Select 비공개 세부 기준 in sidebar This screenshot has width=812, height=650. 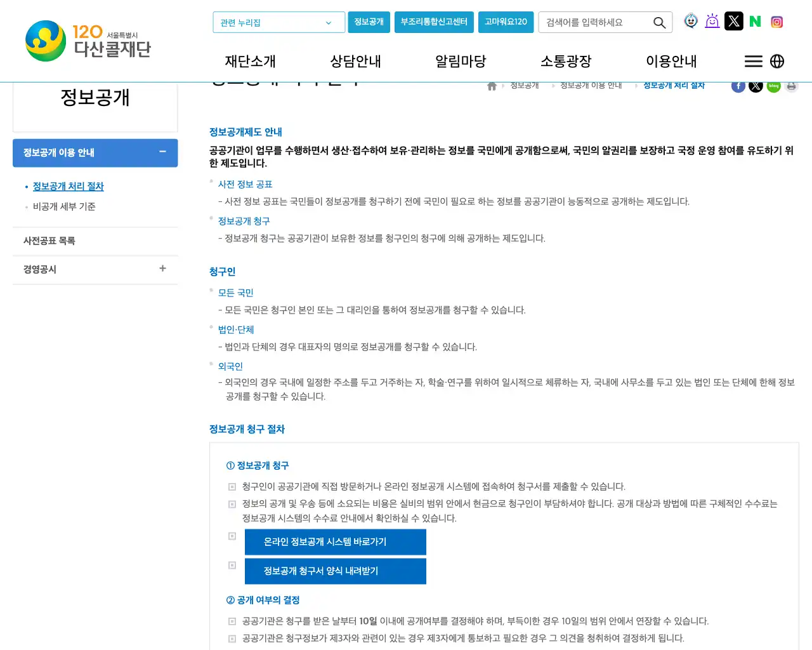pyautogui.click(x=64, y=207)
